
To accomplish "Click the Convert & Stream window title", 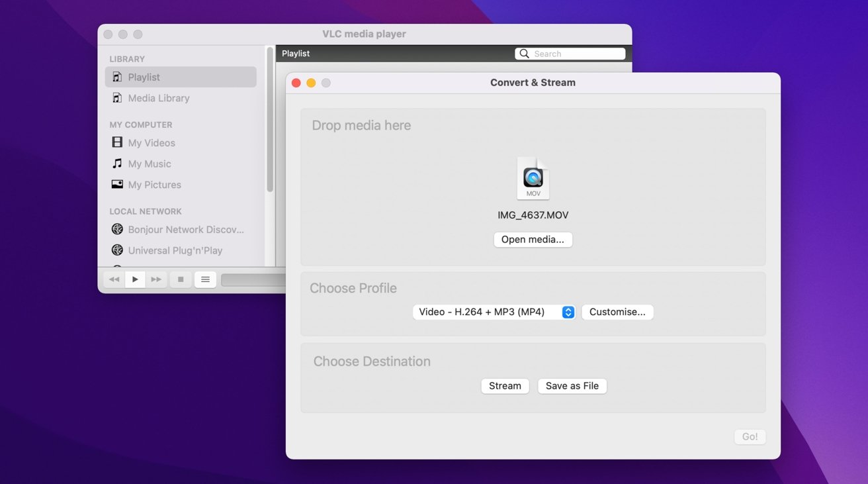I will [x=533, y=83].
